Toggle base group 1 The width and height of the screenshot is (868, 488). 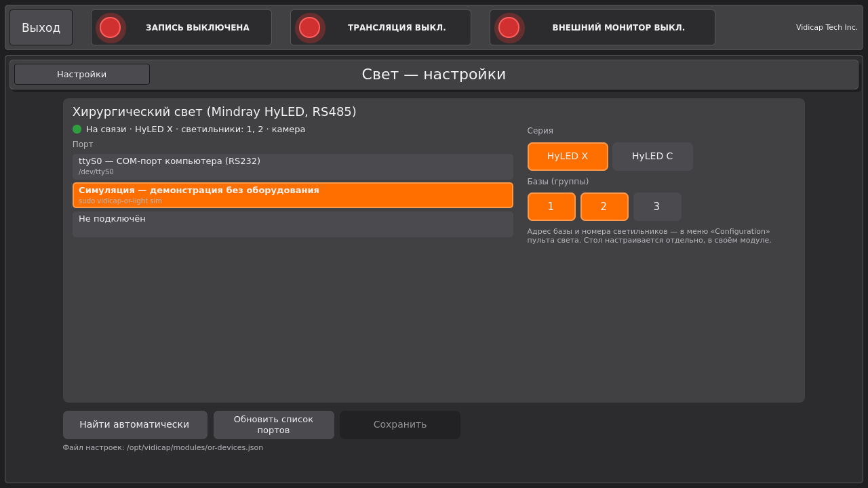point(551,207)
